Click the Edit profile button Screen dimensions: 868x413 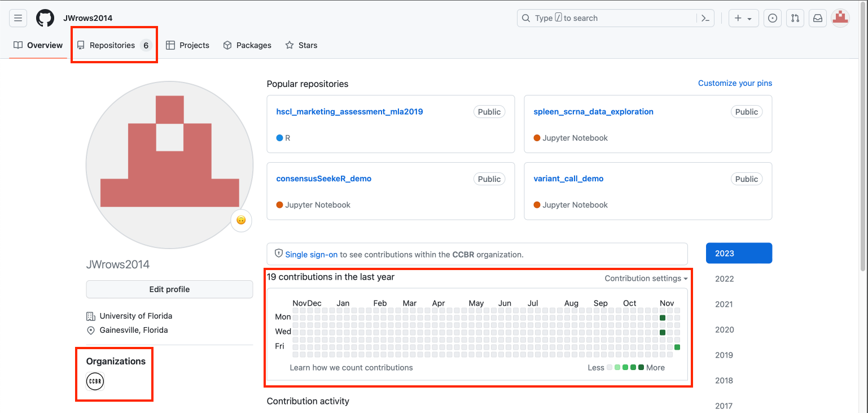169,289
